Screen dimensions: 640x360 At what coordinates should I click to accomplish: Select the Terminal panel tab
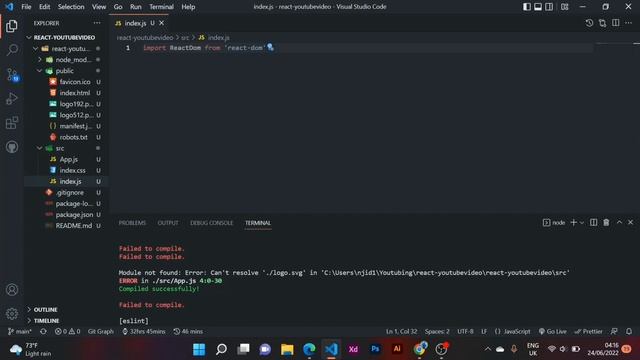[258, 223]
